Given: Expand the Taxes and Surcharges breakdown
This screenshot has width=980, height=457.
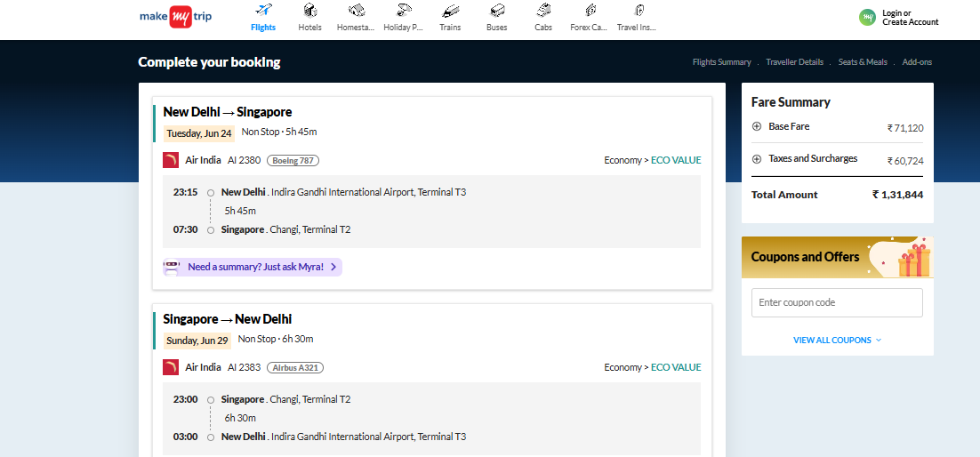Looking at the screenshot, I should (756, 159).
